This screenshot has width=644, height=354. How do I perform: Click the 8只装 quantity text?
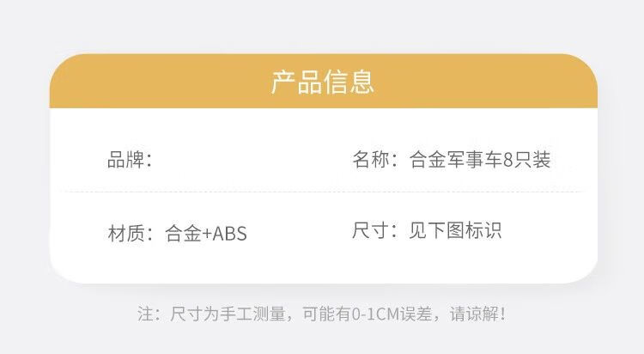[x=526, y=159]
